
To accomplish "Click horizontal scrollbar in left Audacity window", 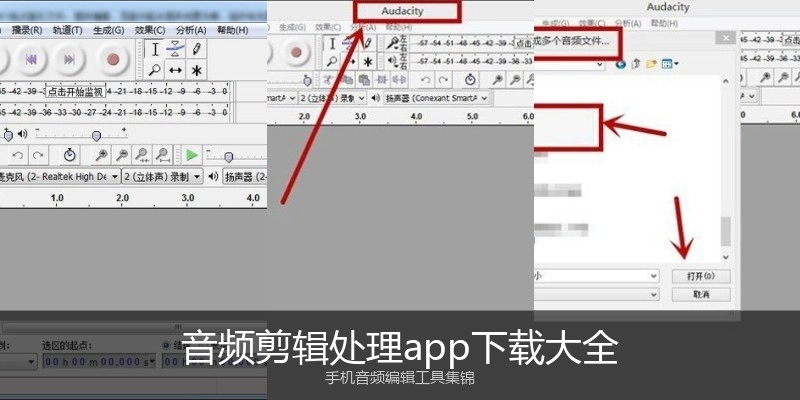I will click(134, 327).
